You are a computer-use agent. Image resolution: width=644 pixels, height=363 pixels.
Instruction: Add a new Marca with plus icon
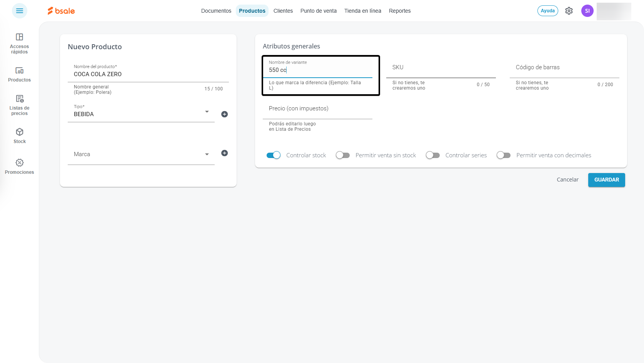click(x=225, y=153)
